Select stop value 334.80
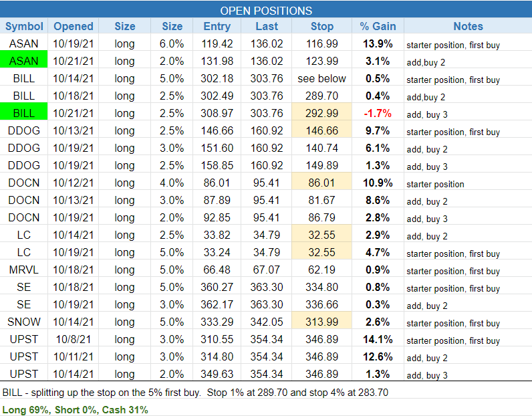Screen dimensions: 532x416 (321, 287)
